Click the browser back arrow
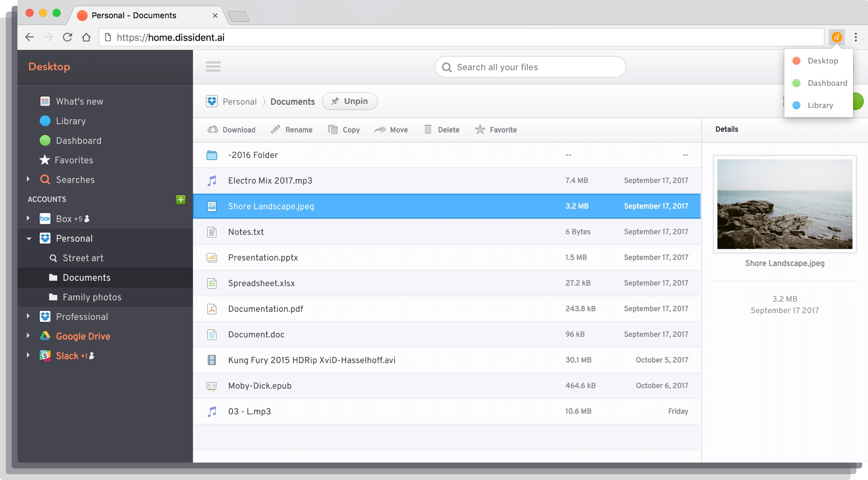The height and width of the screenshot is (480, 868). click(x=30, y=37)
